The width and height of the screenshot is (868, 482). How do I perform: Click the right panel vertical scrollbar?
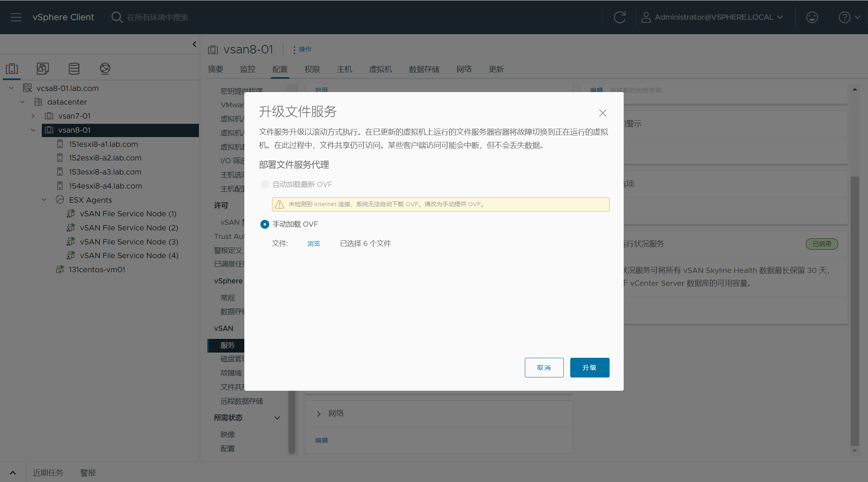(x=855, y=311)
